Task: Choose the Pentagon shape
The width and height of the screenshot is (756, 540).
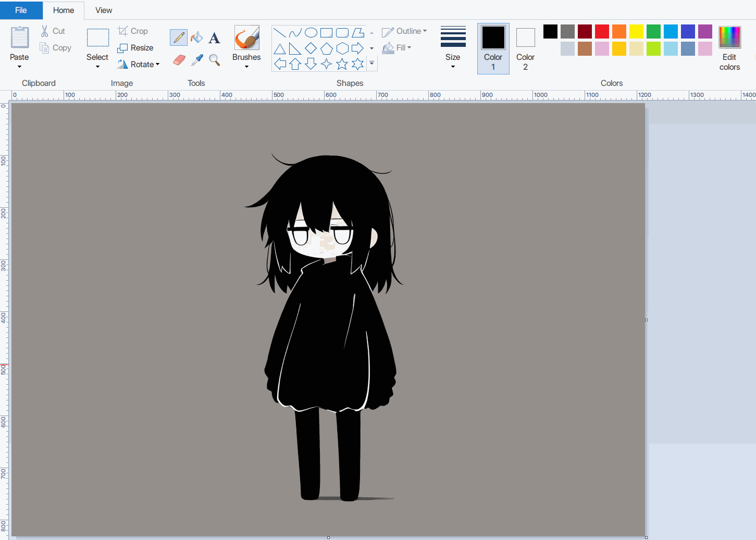Action: [x=327, y=48]
